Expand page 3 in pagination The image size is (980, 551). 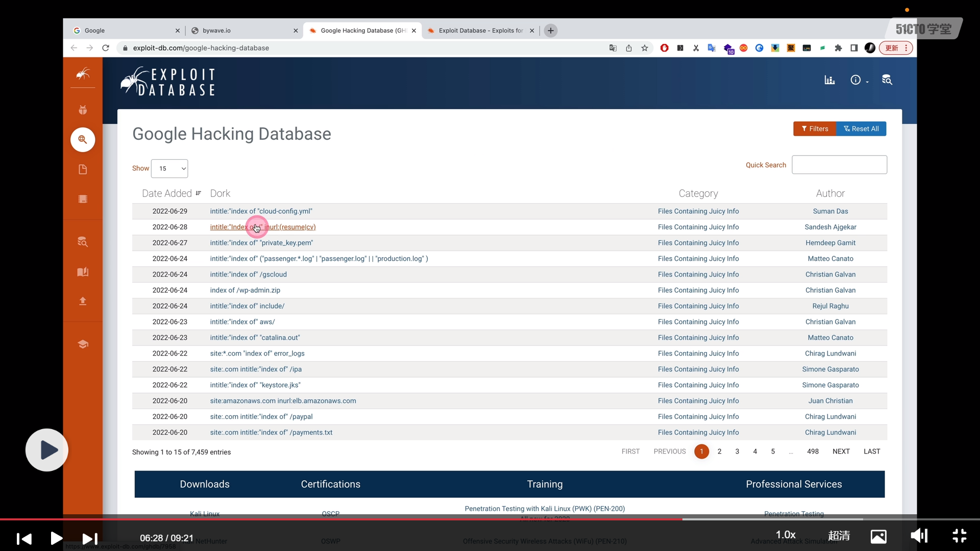(737, 452)
